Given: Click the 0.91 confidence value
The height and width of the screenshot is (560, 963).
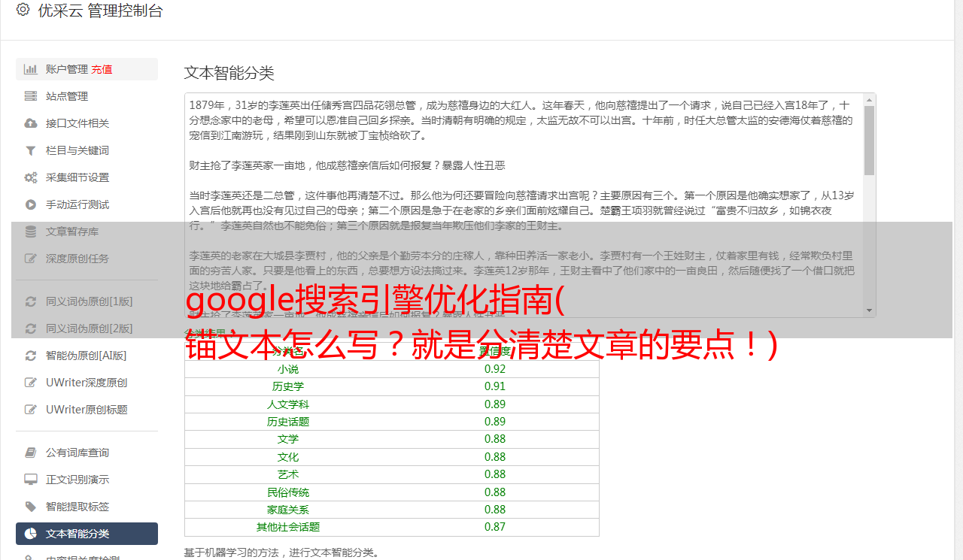Looking at the screenshot, I should coord(495,386).
